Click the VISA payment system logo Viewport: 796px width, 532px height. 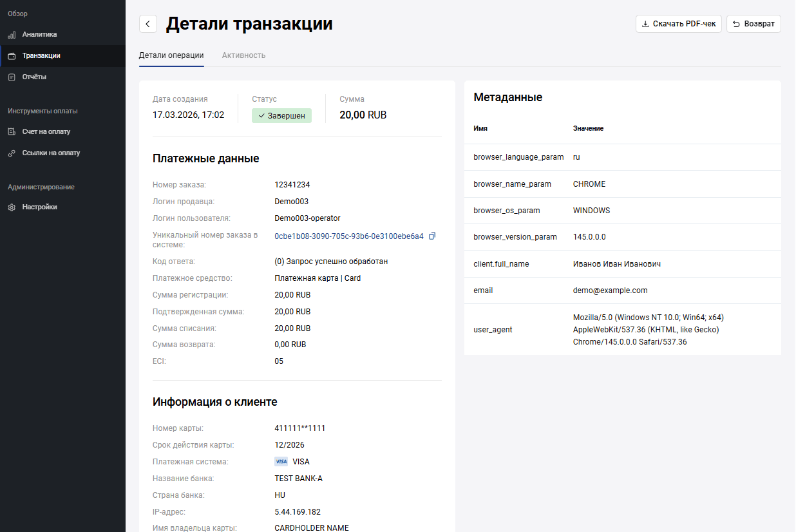tap(281, 462)
